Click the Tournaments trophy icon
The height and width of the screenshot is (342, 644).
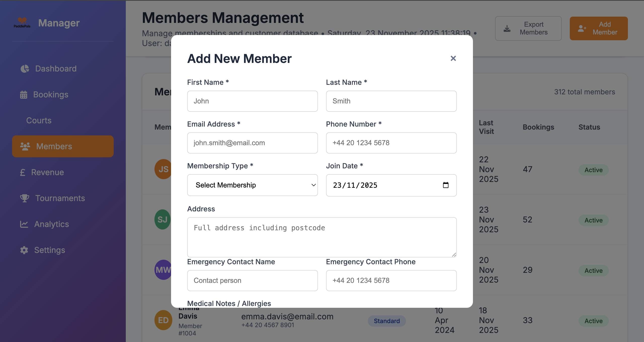pyautogui.click(x=25, y=198)
